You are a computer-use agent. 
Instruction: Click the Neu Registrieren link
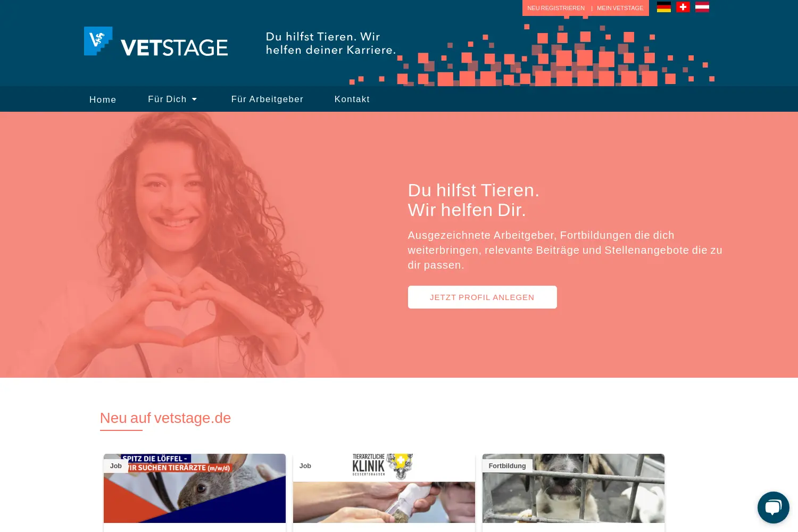pyautogui.click(x=555, y=8)
